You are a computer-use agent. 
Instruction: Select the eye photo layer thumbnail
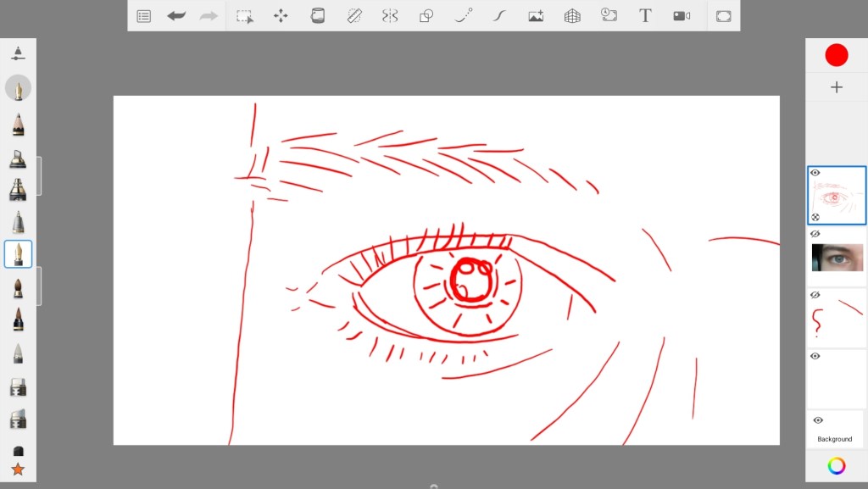pos(837,258)
